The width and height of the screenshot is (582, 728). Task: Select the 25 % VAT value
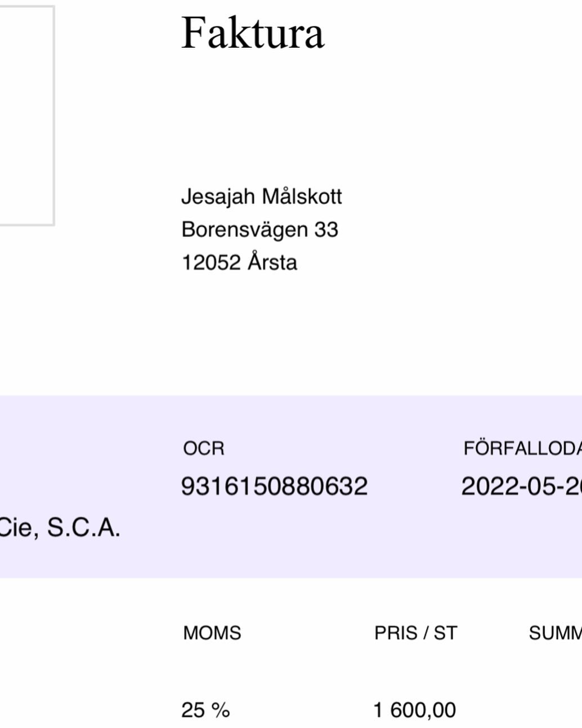205,711
